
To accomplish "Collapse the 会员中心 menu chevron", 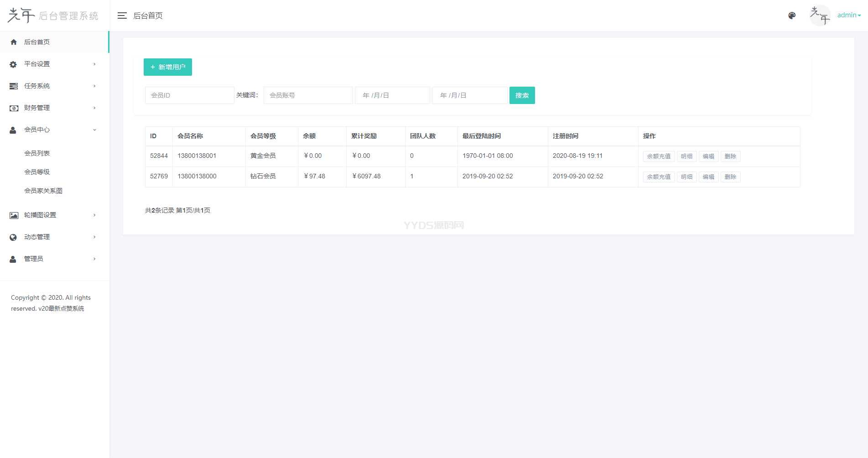I will click(94, 130).
